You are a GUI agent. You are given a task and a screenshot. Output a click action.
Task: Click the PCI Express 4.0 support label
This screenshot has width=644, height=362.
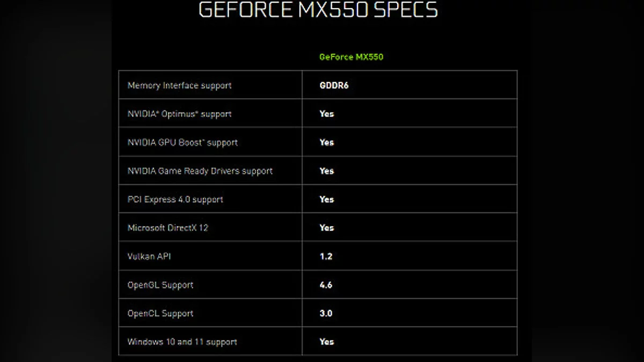[175, 199]
